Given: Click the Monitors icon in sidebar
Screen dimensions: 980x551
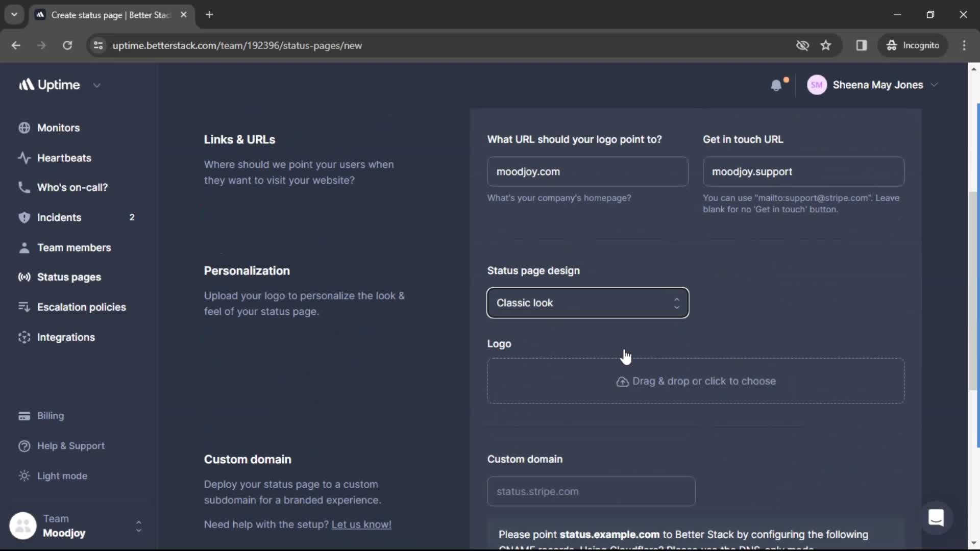Looking at the screenshot, I should [x=23, y=128].
